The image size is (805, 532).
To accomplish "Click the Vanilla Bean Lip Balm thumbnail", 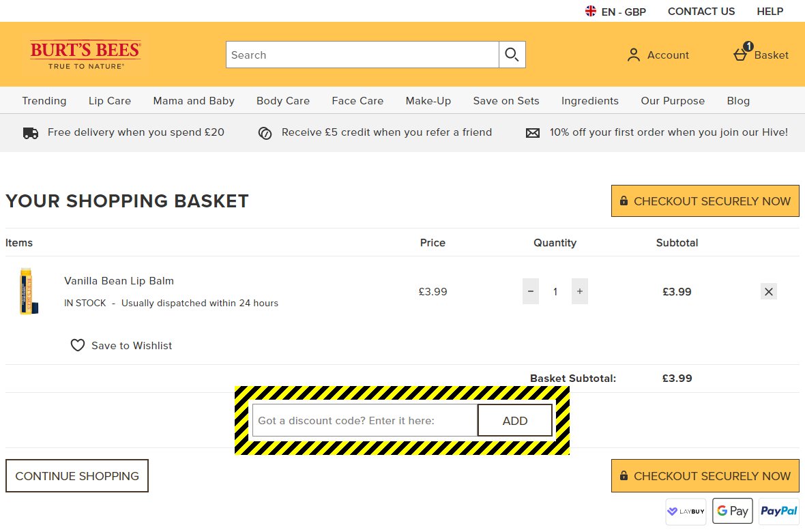I will pyautogui.click(x=29, y=291).
